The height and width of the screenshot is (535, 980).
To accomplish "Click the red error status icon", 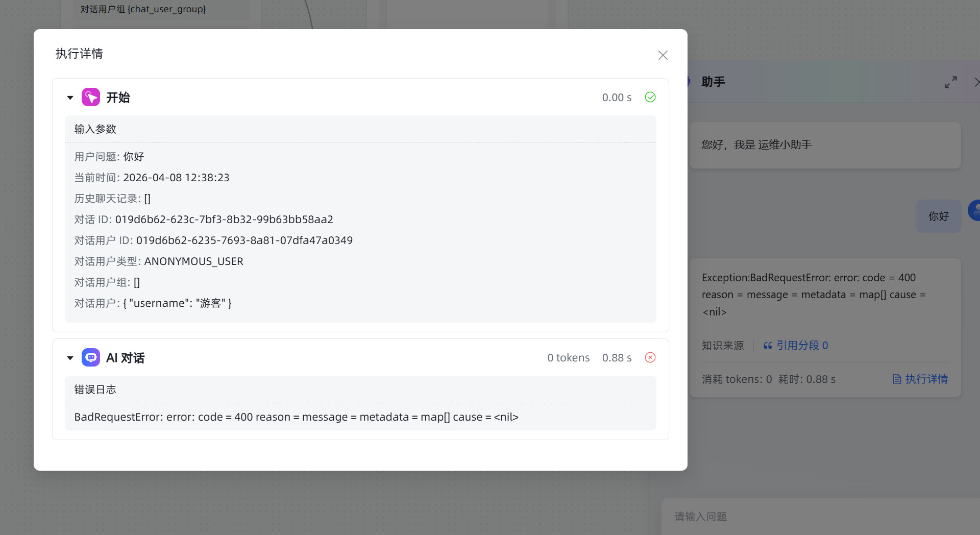I will coord(650,357).
